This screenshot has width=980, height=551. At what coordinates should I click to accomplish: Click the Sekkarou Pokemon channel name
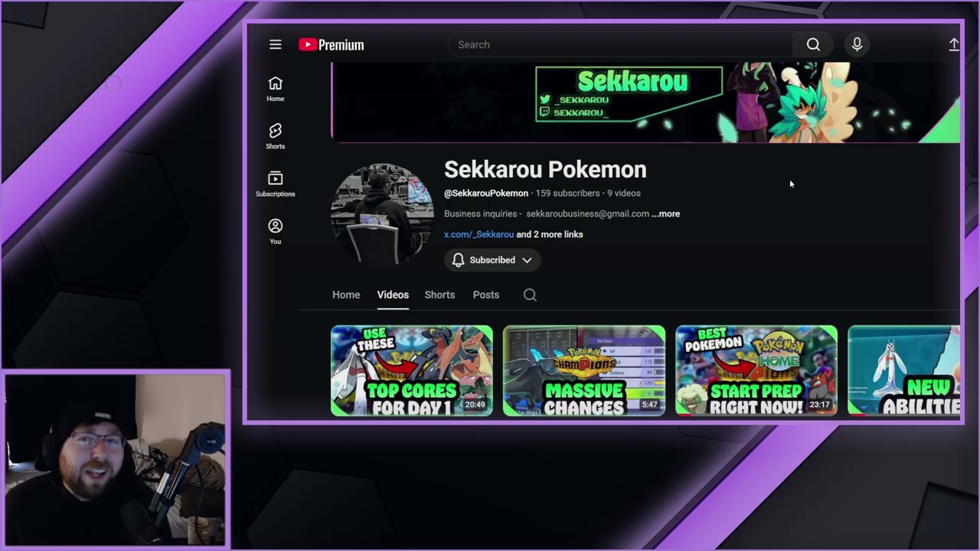pos(545,169)
